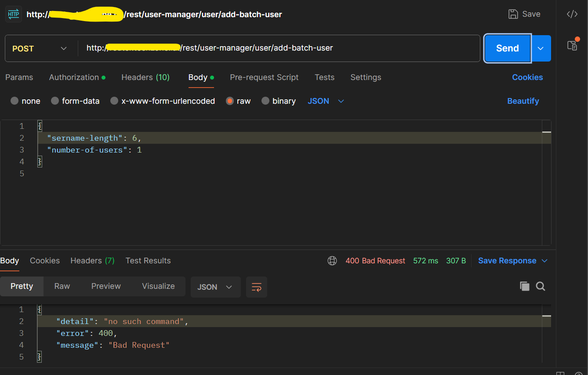The height and width of the screenshot is (375, 588).
Task: Open the code snippet panel
Action: 572,14
